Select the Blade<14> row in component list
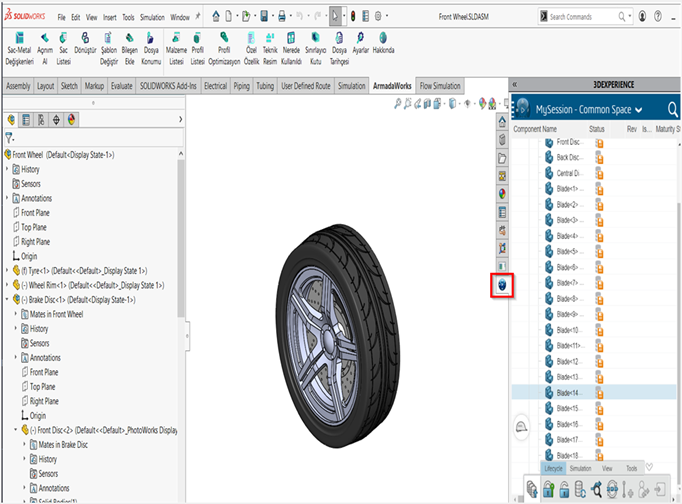 point(568,393)
